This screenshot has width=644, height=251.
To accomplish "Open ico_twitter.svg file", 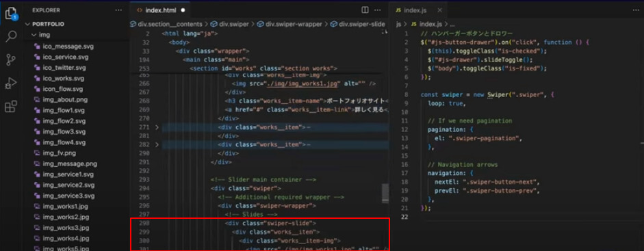I will click(64, 68).
